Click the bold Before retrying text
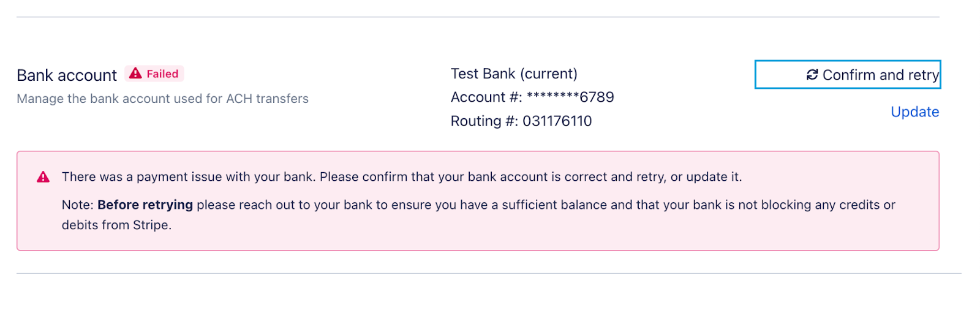980x318 pixels. coord(145,205)
